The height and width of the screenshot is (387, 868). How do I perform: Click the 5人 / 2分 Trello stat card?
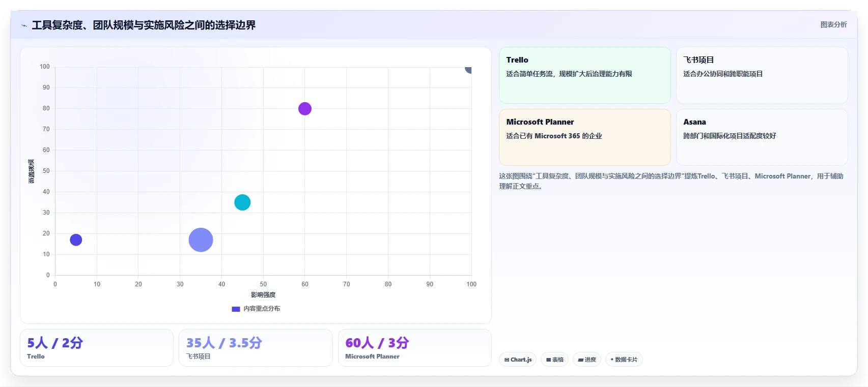click(x=97, y=348)
